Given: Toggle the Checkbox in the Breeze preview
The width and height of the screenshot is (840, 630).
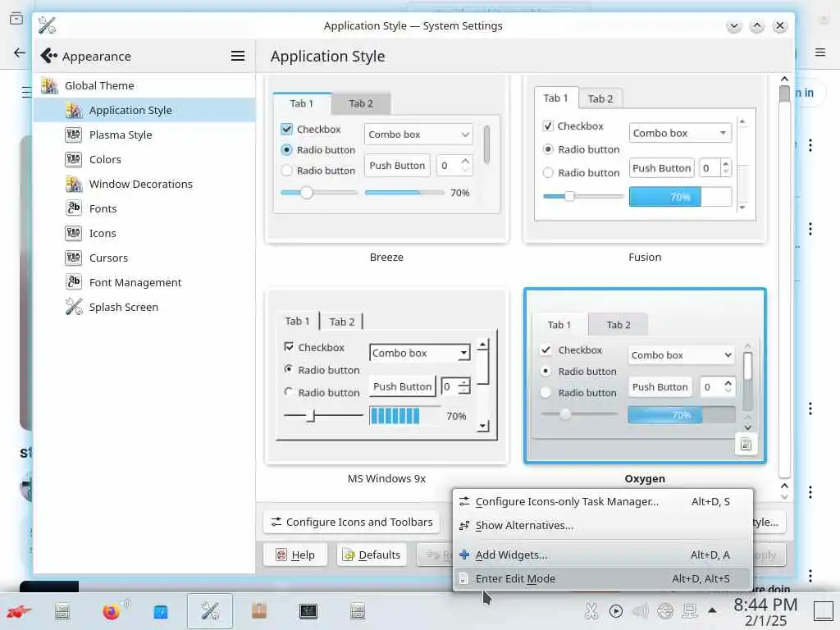Looking at the screenshot, I should (x=286, y=129).
